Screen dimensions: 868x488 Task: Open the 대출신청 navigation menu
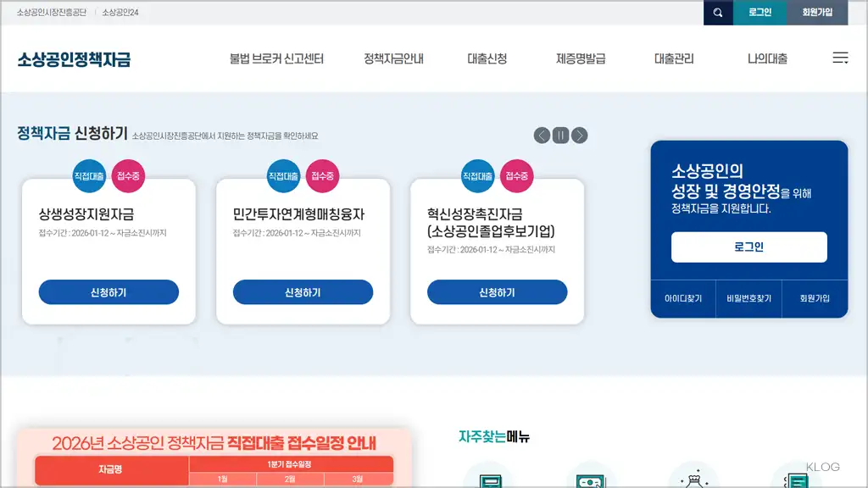487,58
